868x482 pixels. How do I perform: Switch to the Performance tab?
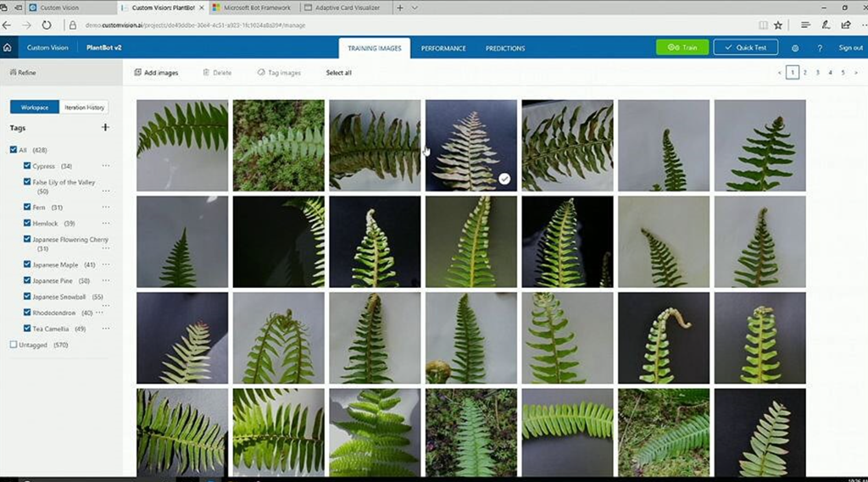click(x=443, y=48)
